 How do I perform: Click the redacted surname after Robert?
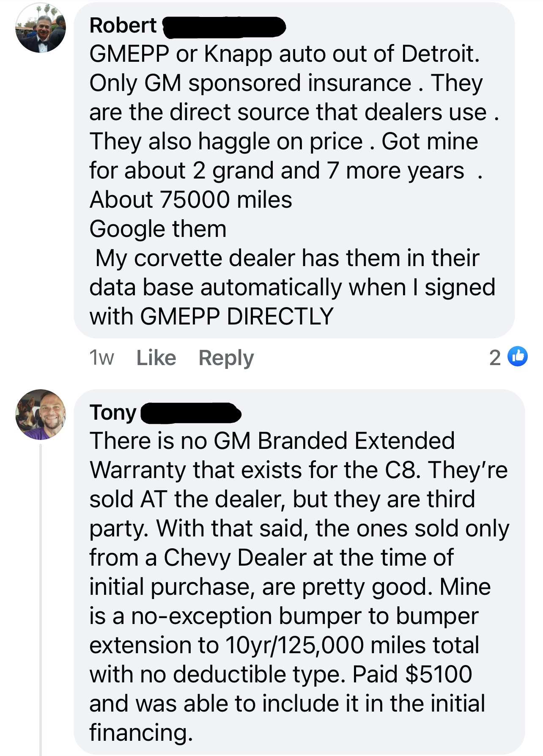[224, 27]
